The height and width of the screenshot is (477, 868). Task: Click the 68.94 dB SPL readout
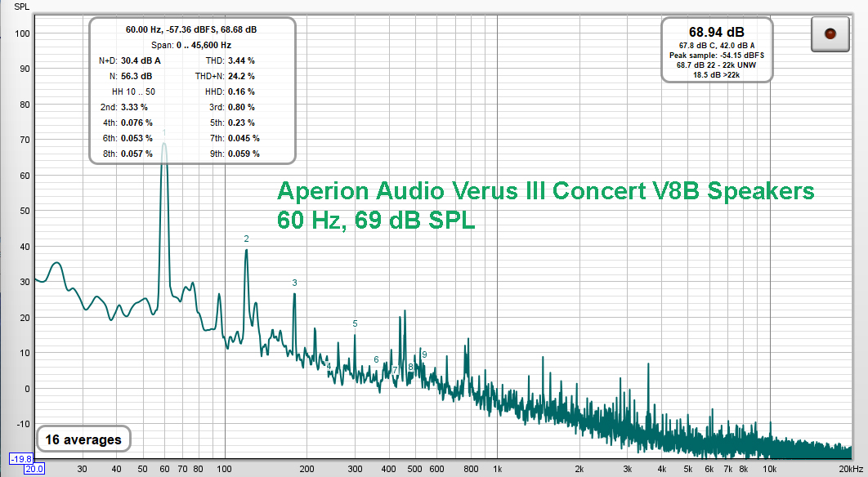pyautogui.click(x=716, y=32)
